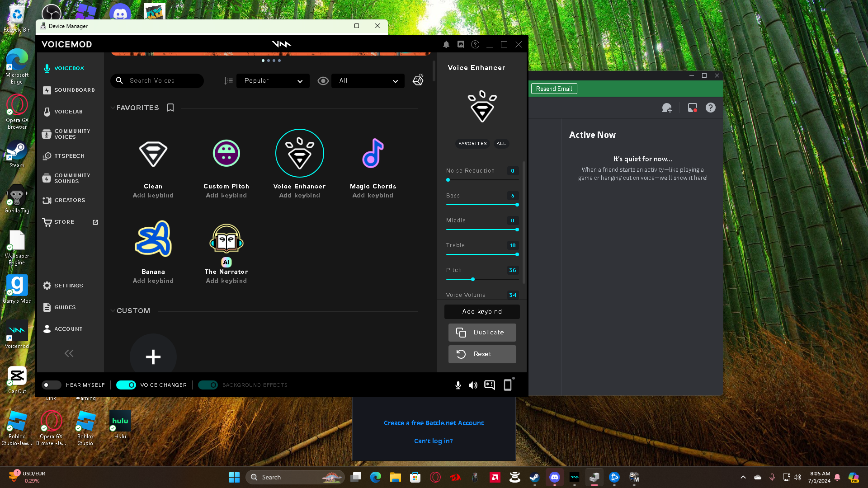
Task: Toggle the Background Effects switch
Action: pos(208,385)
